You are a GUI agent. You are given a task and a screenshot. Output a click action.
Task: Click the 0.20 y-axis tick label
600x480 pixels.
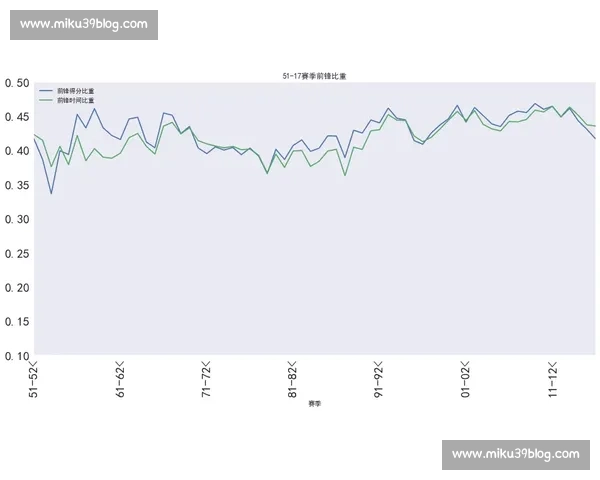[16, 288]
